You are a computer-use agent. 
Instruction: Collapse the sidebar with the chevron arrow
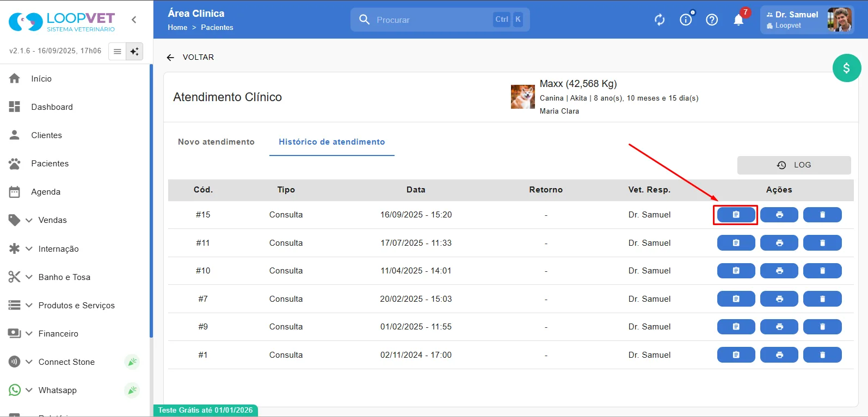pyautogui.click(x=134, y=20)
